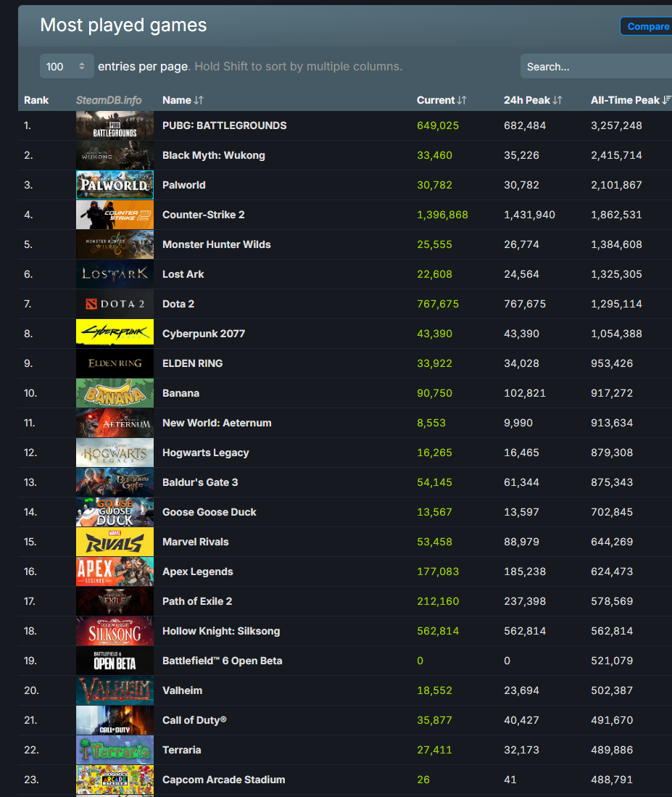Click the Compare button
This screenshot has height=797, width=672.
click(647, 26)
